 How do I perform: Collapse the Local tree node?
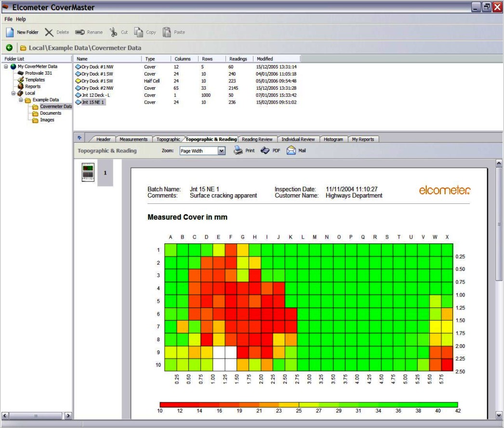click(13, 93)
